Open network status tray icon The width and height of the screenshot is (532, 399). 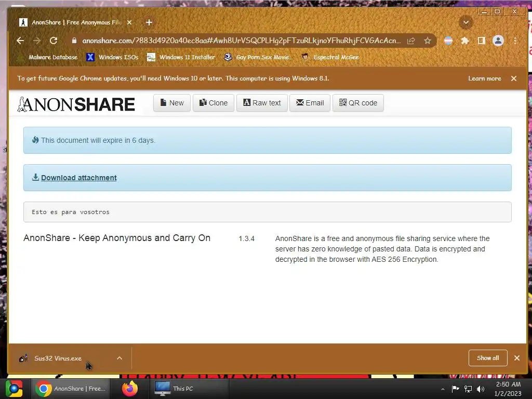click(468, 389)
